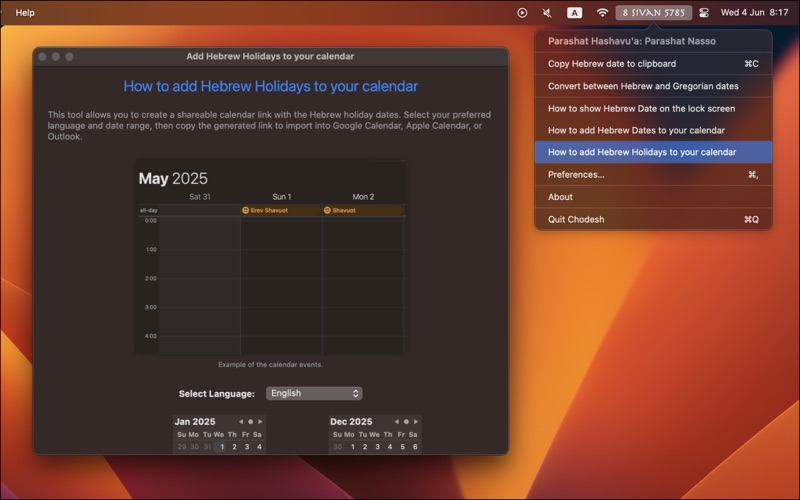This screenshot has height=500, width=800.
Task: Go to previous month in Jan 2025 picker
Action: tap(241, 422)
